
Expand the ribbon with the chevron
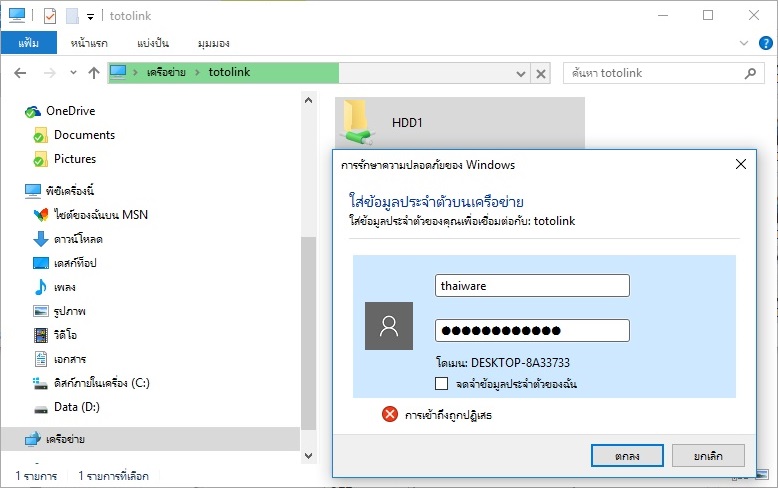coord(743,43)
